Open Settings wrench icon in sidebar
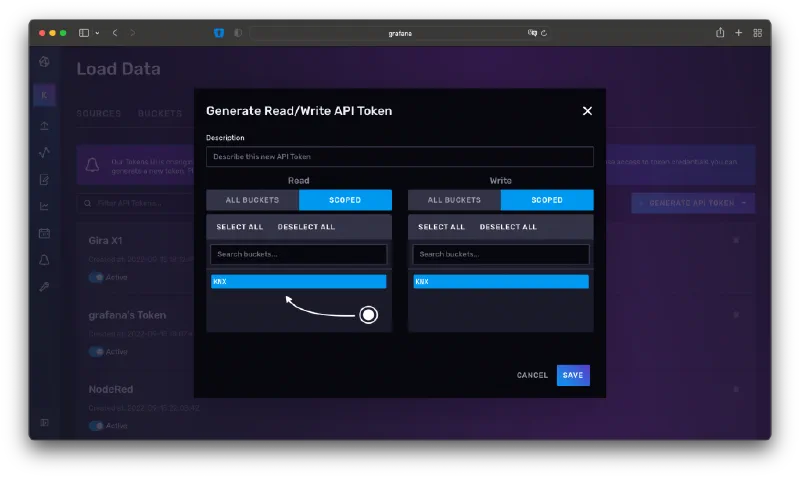 coord(44,287)
